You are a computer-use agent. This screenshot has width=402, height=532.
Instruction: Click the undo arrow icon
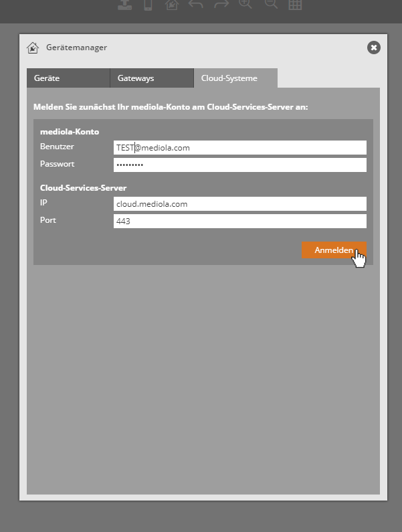pyautogui.click(x=195, y=5)
